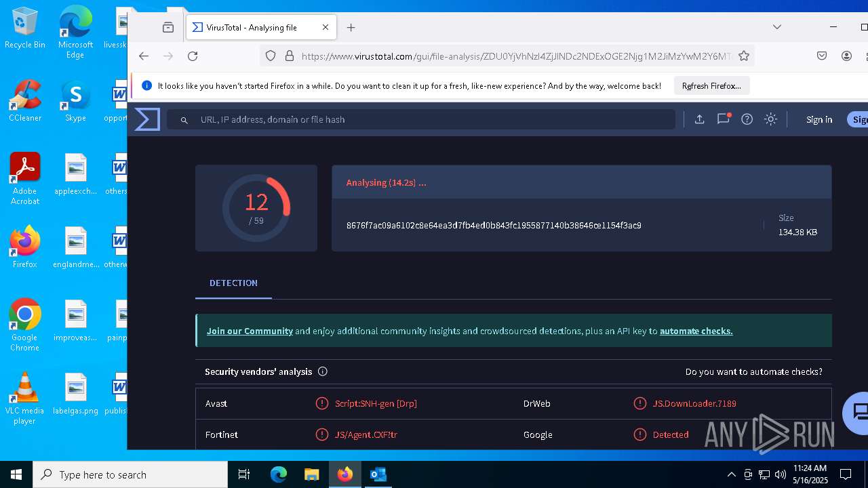868x488 pixels.
Task: Open Outlook from the taskbar
Action: coord(378,474)
